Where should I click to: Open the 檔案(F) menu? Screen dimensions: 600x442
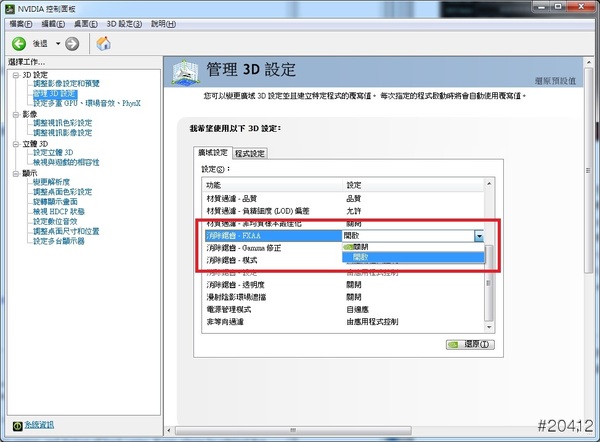point(21,24)
